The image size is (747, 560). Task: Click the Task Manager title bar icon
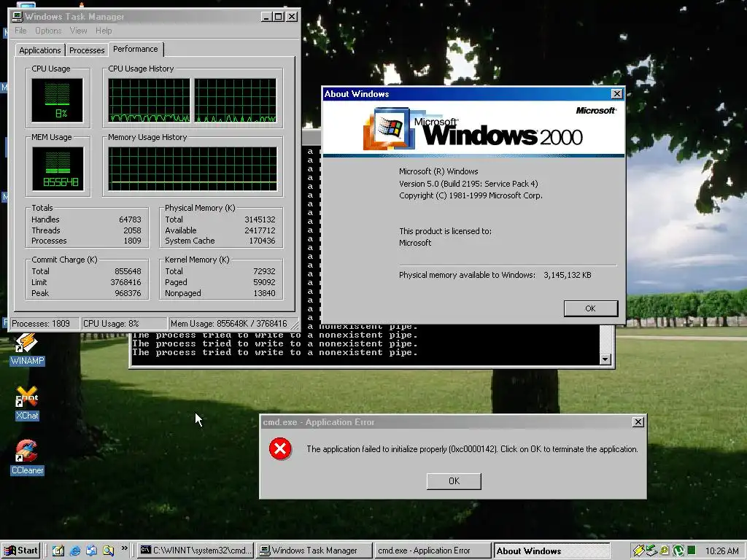point(18,17)
